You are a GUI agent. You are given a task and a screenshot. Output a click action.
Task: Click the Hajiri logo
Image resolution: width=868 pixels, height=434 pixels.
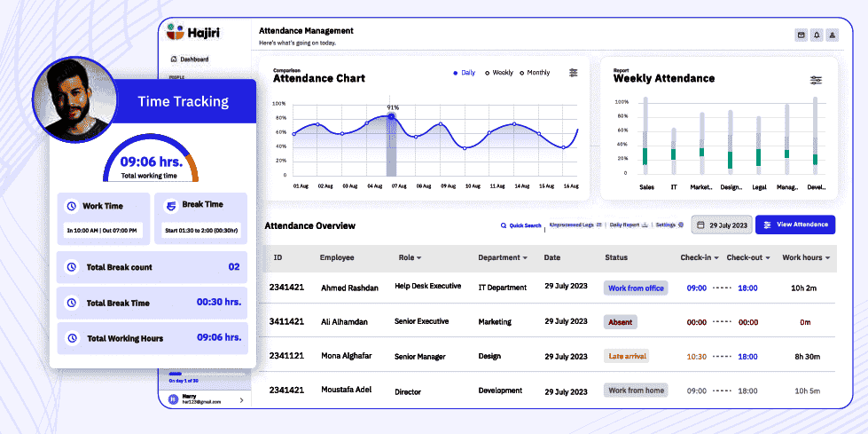pyautogui.click(x=194, y=33)
